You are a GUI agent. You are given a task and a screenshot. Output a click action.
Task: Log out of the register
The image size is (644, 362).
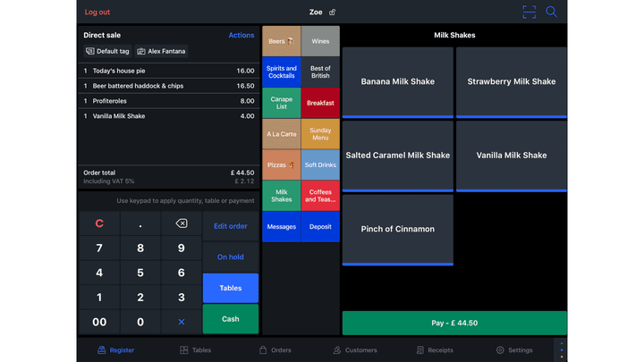point(97,13)
